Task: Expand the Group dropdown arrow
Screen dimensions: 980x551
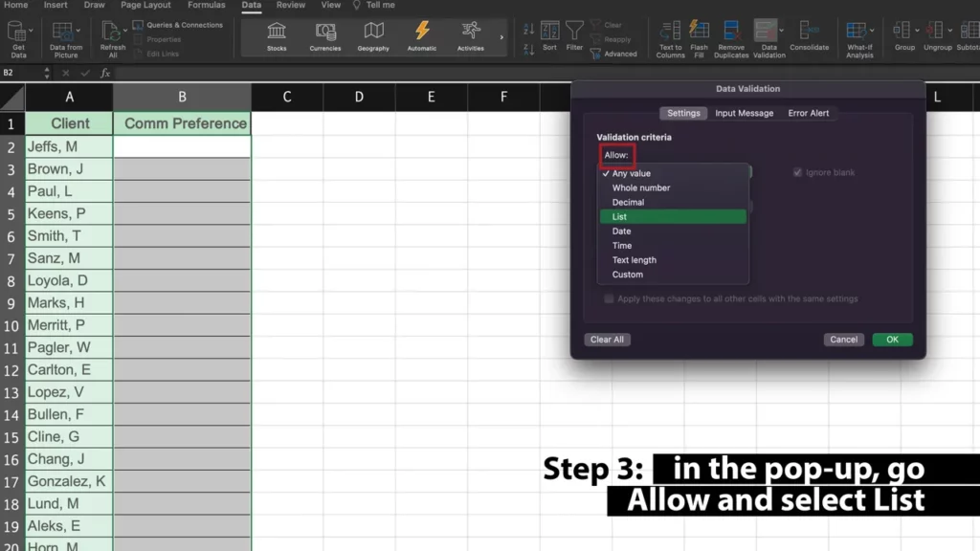Action: 917,30
